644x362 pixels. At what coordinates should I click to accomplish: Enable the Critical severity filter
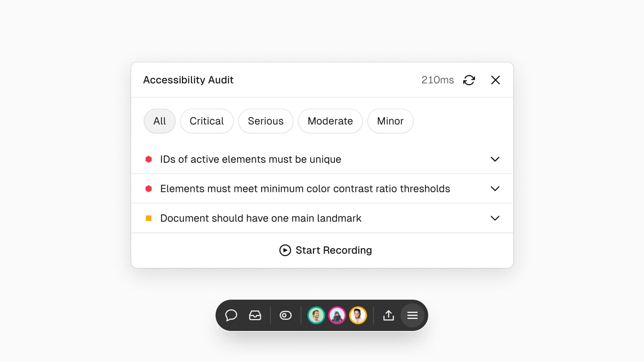click(207, 121)
